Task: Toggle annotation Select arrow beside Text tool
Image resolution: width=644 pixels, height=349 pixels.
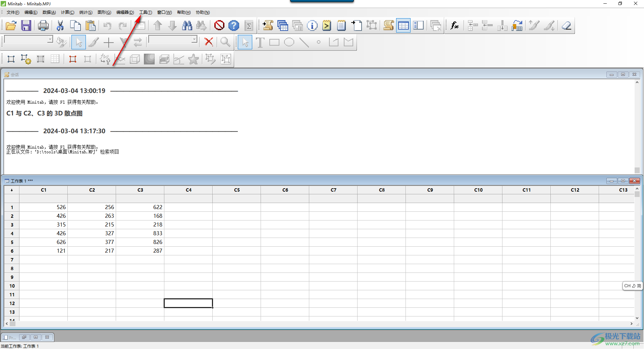Action: (x=245, y=42)
